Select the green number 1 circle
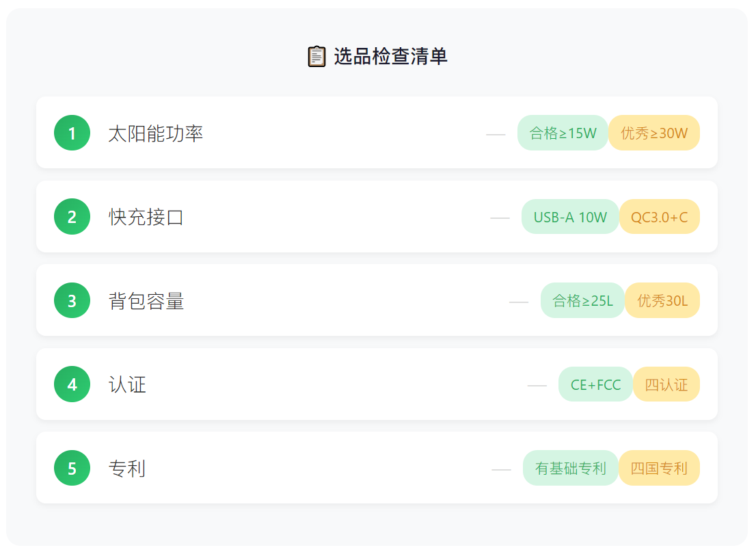Image resolution: width=756 pixels, height=552 pixels. 72,133
